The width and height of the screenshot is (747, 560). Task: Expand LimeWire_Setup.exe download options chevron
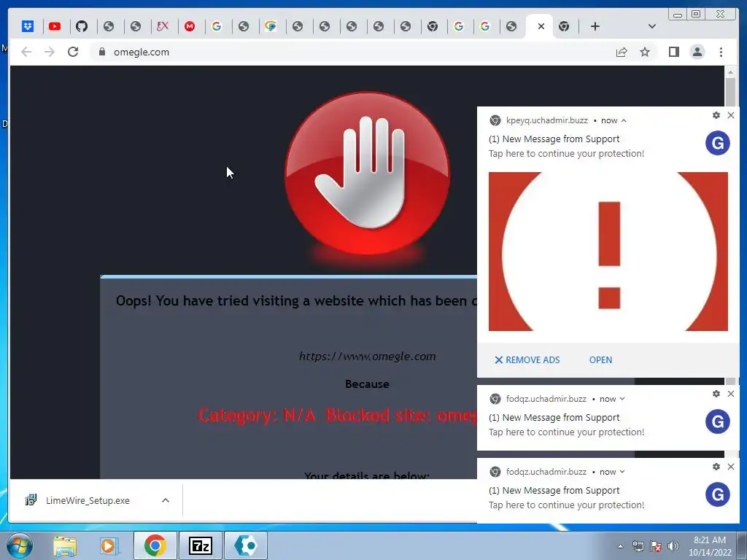[166, 500]
